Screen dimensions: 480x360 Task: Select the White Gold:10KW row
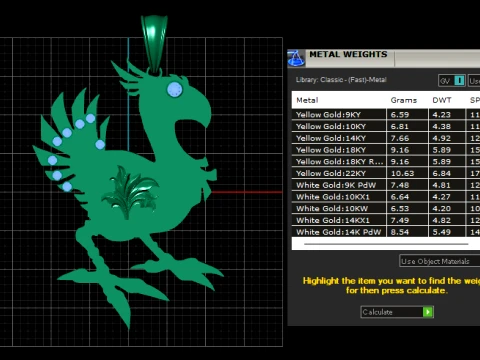point(386,208)
